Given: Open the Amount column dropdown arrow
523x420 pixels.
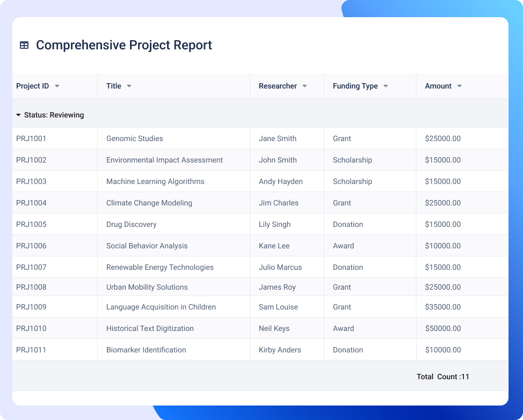Looking at the screenshot, I should tap(459, 86).
